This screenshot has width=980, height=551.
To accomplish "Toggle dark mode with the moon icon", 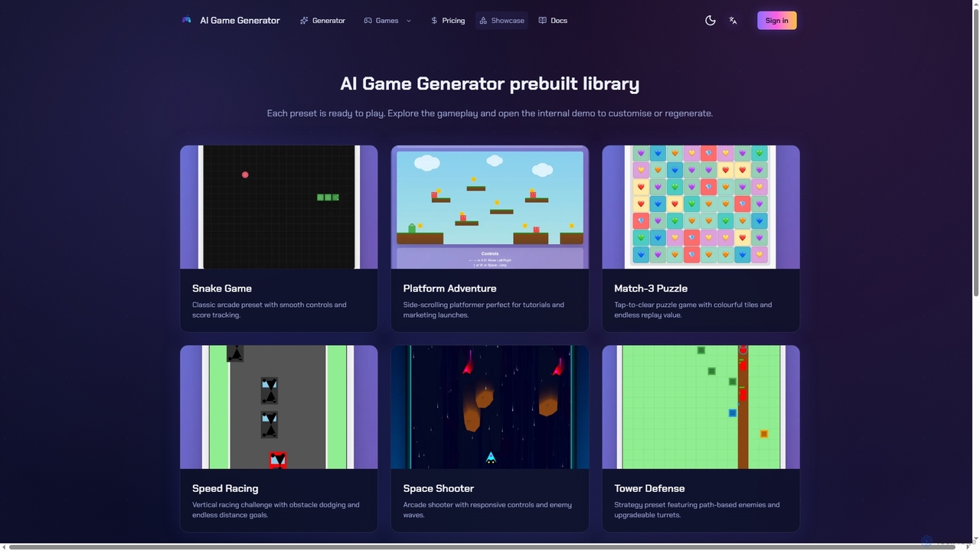I will (710, 21).
